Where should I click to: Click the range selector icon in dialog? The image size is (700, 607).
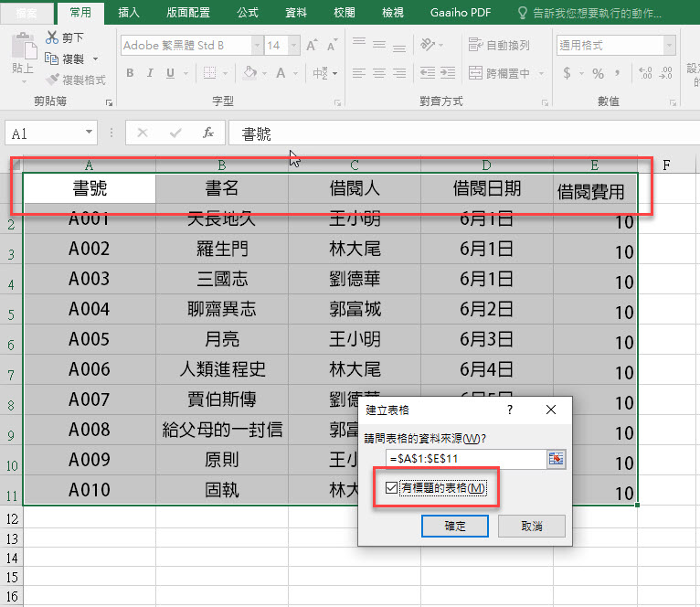[x=556, y=459]
